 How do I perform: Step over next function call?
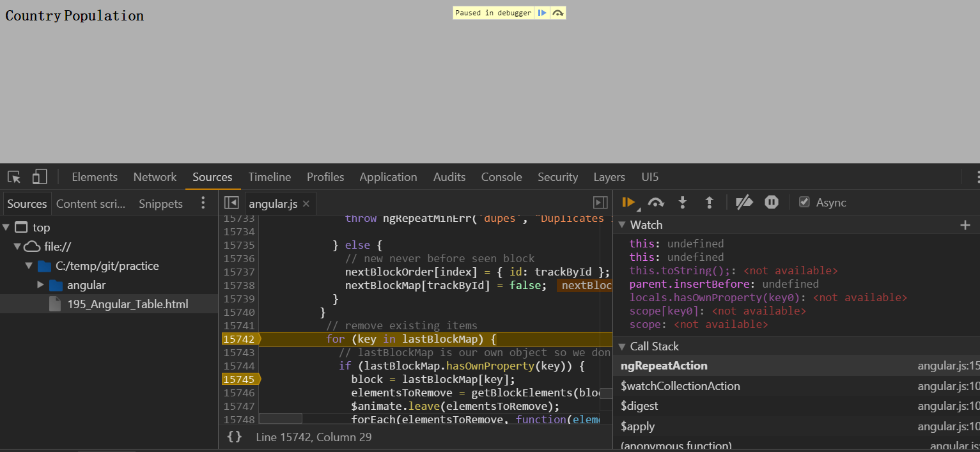click(x=656, y=203)
